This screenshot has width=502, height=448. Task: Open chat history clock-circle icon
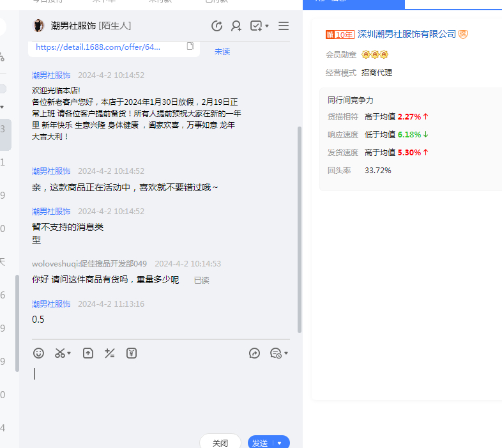pyautogui.click(x=217, y=26)
